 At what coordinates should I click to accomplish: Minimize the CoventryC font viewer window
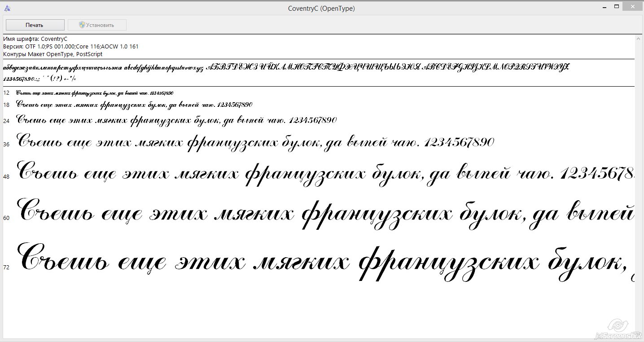tap(604, 6)
